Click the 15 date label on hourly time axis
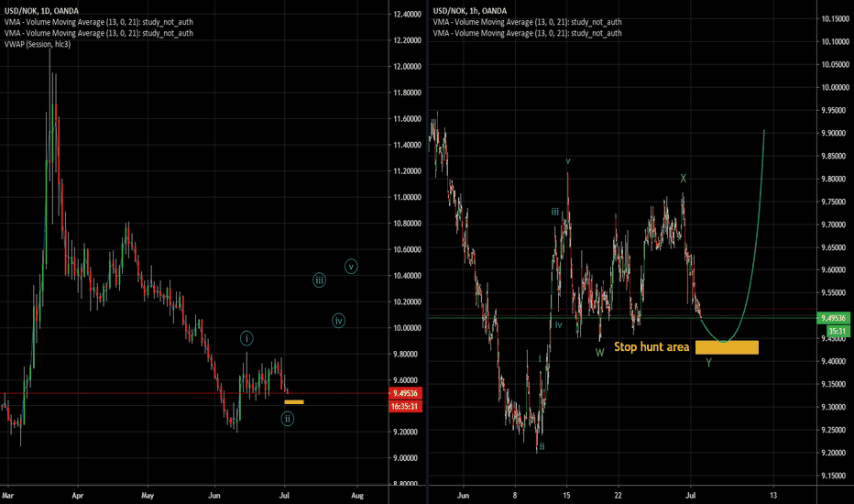 click(x=566, y=495)
